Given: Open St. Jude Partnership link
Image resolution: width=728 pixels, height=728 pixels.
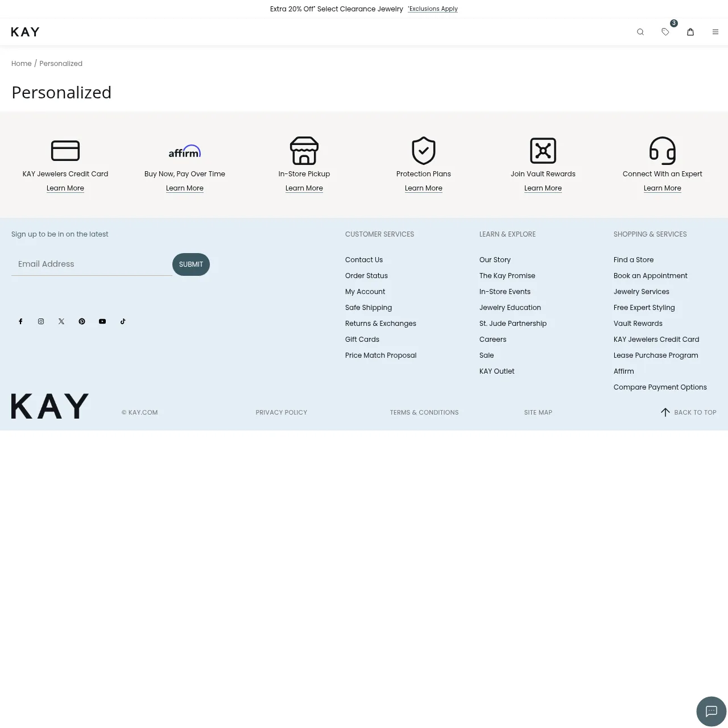Looking at the screenshot, I should pos(513,324).
